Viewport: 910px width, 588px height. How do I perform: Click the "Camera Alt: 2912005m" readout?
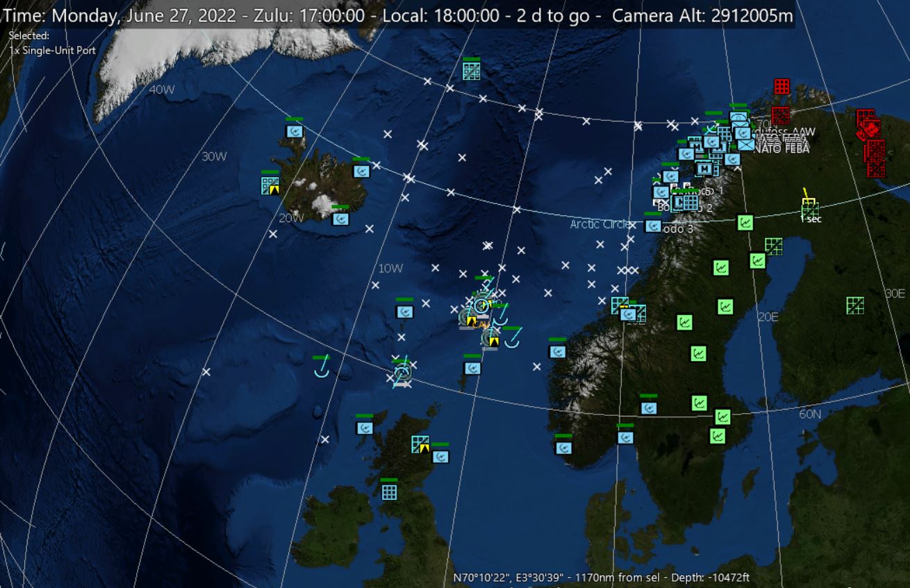tap(702, 16)
